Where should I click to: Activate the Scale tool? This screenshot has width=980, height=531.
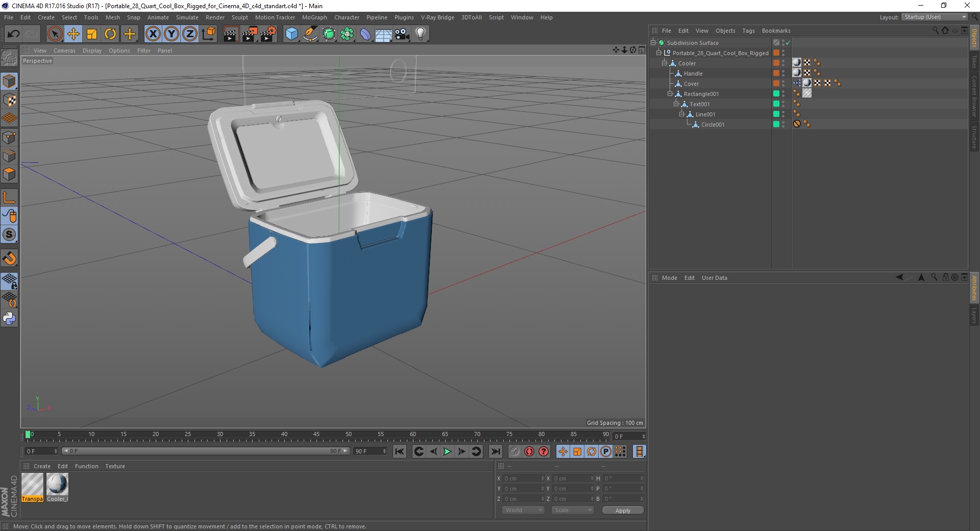click(x=92, y=34)
